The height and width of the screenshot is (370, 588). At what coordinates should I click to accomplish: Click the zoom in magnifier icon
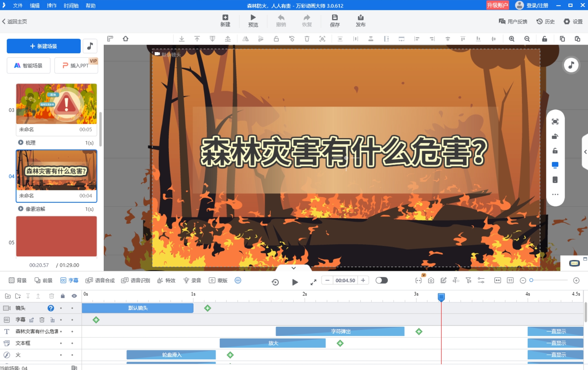512,39
